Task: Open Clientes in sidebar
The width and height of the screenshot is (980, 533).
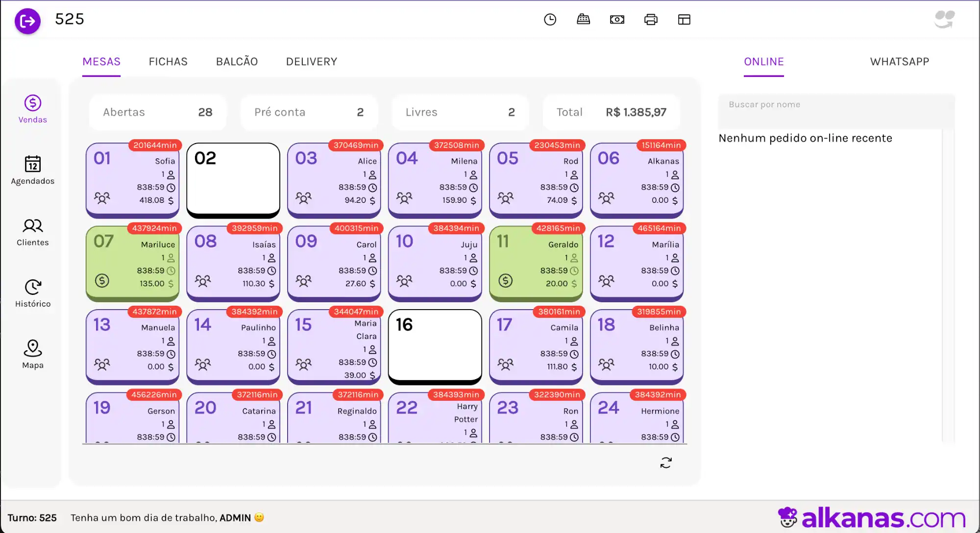Action: [33, 232]
